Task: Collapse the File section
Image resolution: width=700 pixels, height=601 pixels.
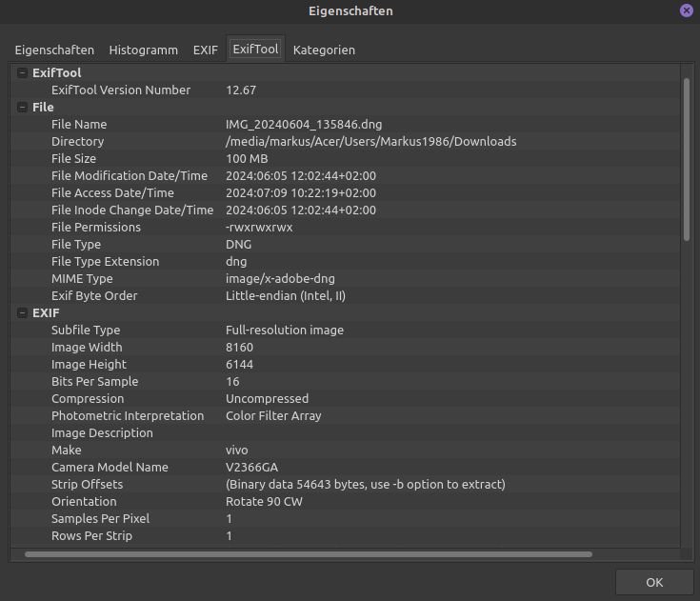Action: pyautogui.click(x=22, y=108)
